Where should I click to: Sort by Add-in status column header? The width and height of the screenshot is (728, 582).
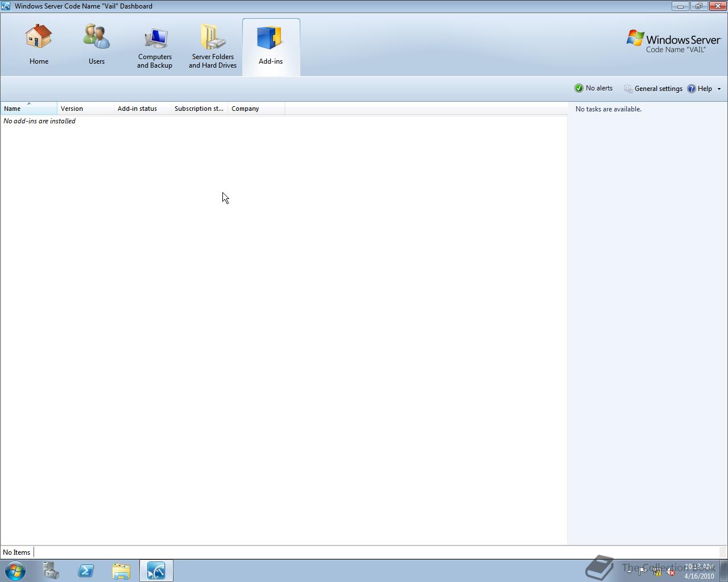pyautogui.click(x=143, y=109)
